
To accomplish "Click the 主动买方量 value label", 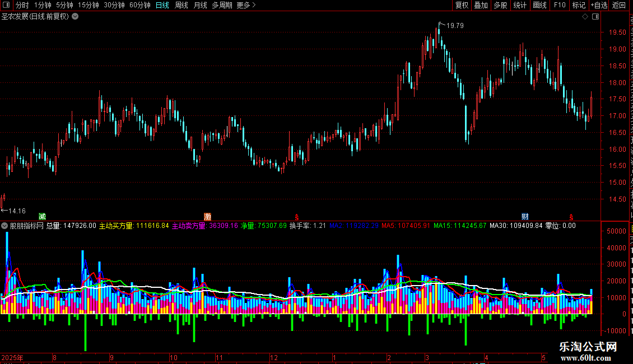I will point(134,226).
